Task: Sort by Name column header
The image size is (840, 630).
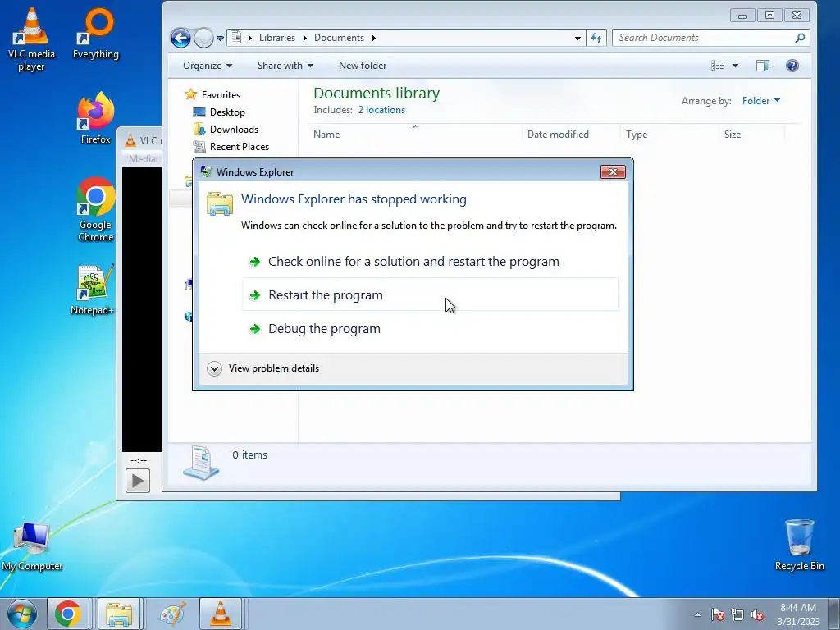Action: (414, 135)
